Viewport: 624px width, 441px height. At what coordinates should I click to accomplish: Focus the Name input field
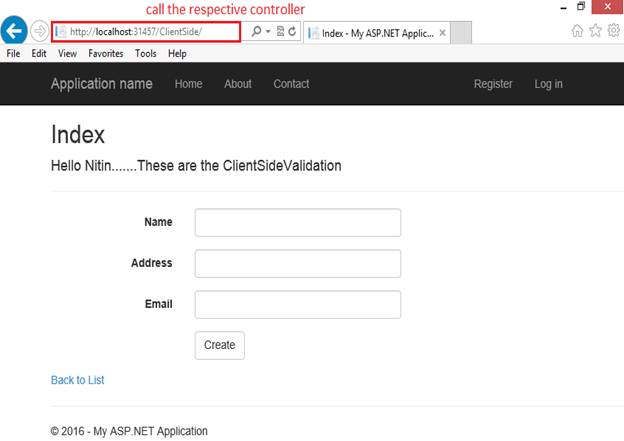click(x=298, y=222)
